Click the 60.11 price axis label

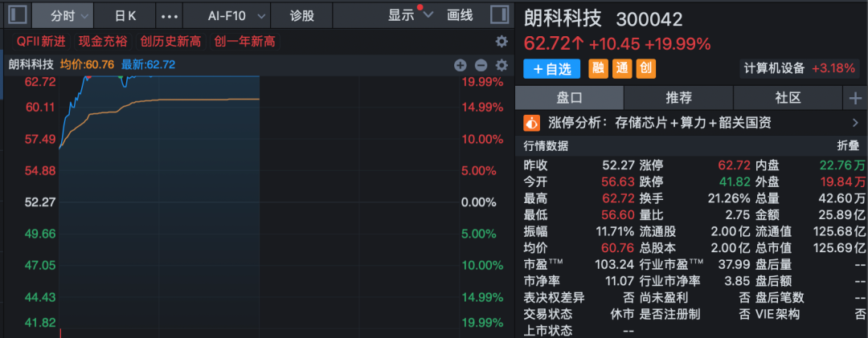click(40, 107)
